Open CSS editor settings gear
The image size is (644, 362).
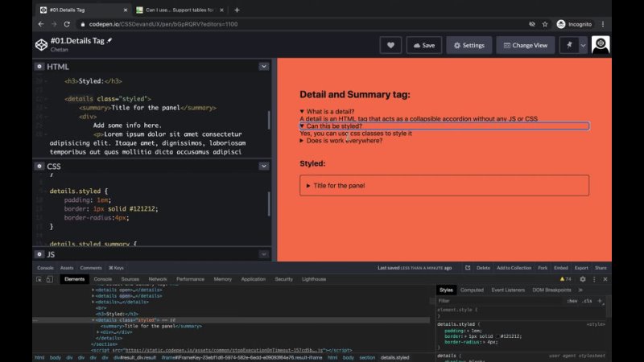(39, 167)
